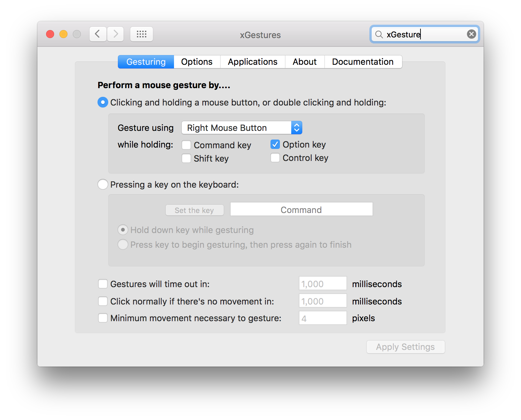The height and width of the screenshot is (420, 521).
Task: Toggle Click normally if there's no movement
Action: pos(103,301)
